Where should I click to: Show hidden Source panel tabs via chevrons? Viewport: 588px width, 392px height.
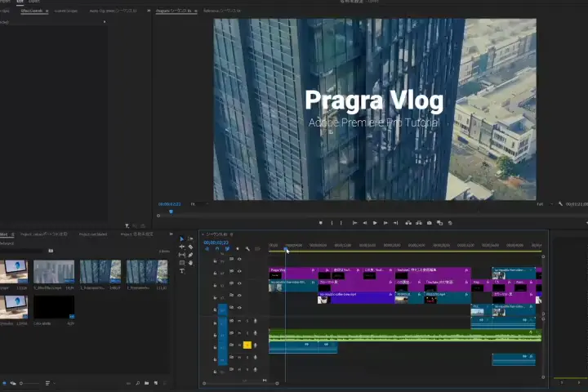coord(149,11)
